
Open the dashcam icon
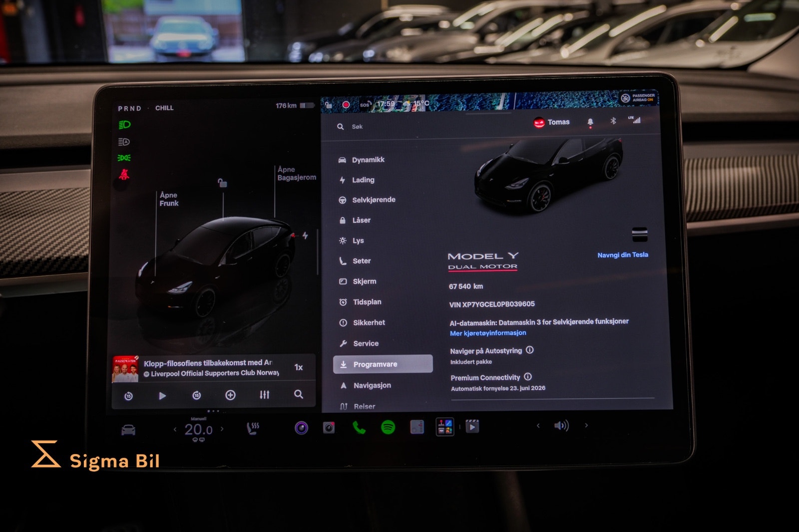point(329,428)
